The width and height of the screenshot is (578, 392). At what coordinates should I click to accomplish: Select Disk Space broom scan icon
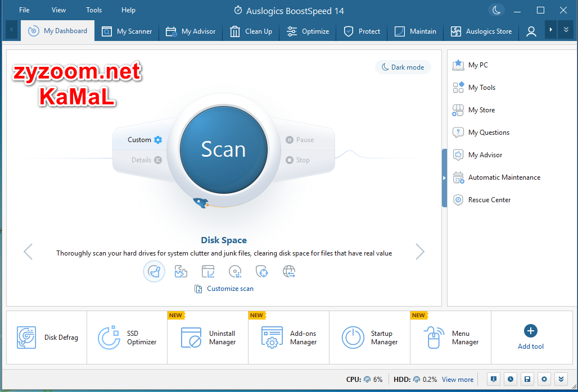click(154, 272)
